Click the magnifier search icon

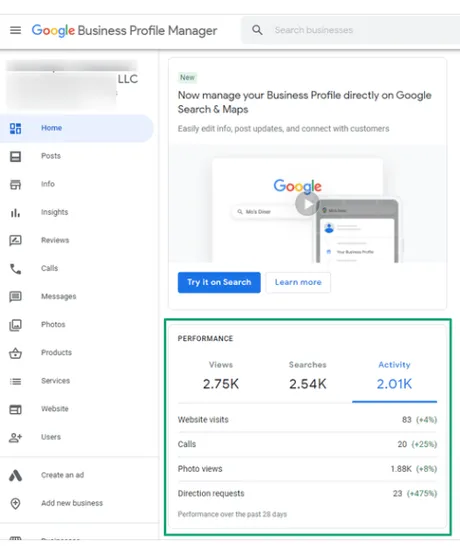pyautogui.click(x=257, y=30)
